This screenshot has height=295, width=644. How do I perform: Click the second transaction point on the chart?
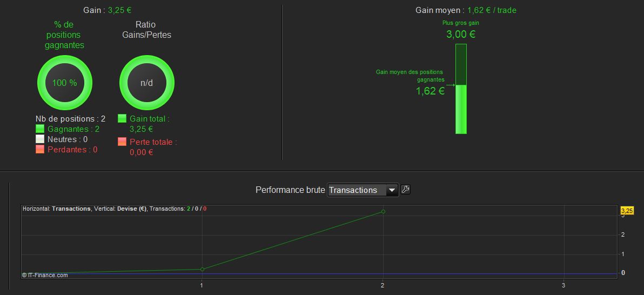point(383,211)
